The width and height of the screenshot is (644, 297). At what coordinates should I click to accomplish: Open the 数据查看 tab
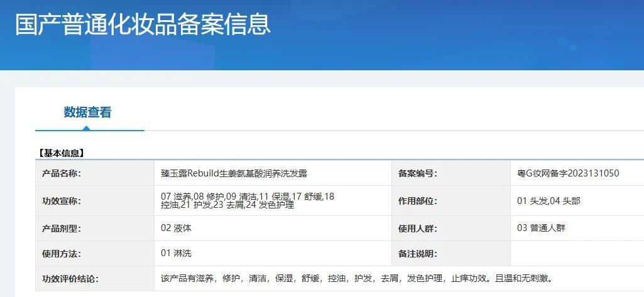click(87, 112)
